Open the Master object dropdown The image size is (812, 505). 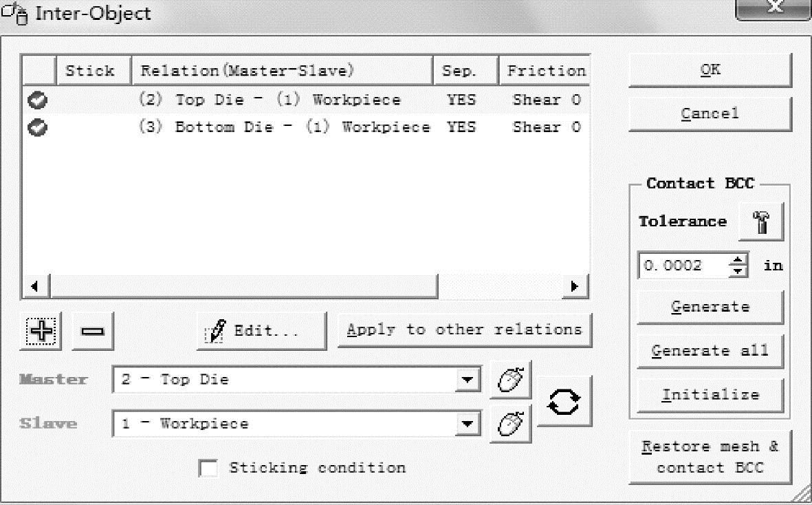[468, 380]
